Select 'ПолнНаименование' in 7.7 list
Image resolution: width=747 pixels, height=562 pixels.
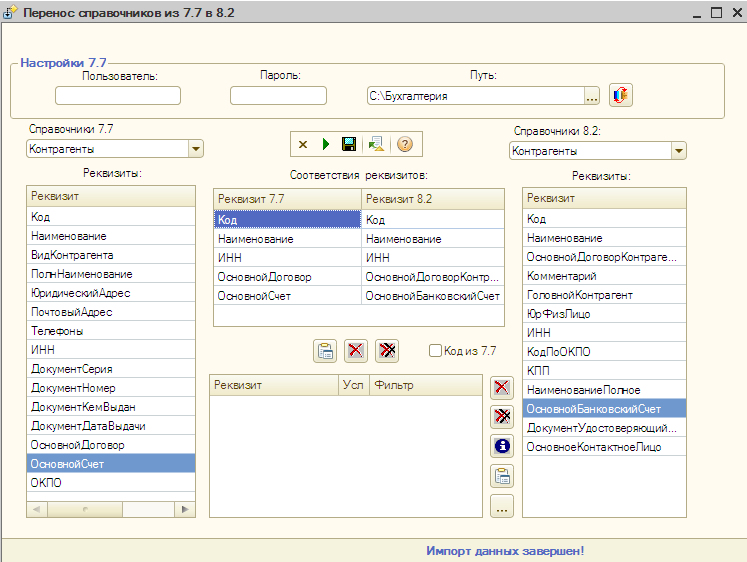click(111, 274)
